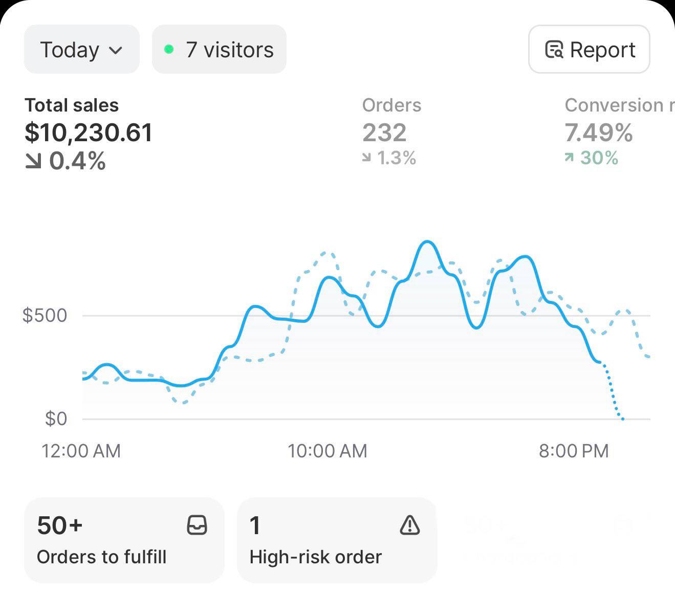Image resolution: width=675 pixels, height=616 pixels.
Task: Click the chevron next to Today
Action: point(116,50)
